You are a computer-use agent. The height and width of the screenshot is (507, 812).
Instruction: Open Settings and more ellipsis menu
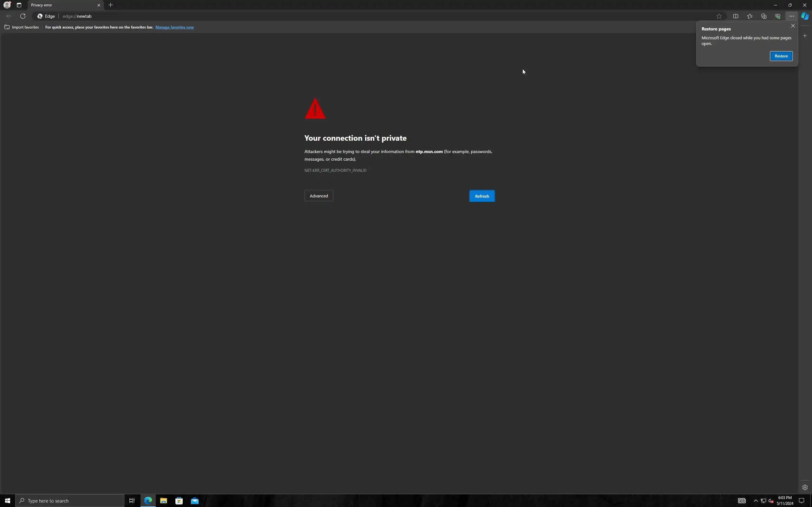click(x=791, y=16)
